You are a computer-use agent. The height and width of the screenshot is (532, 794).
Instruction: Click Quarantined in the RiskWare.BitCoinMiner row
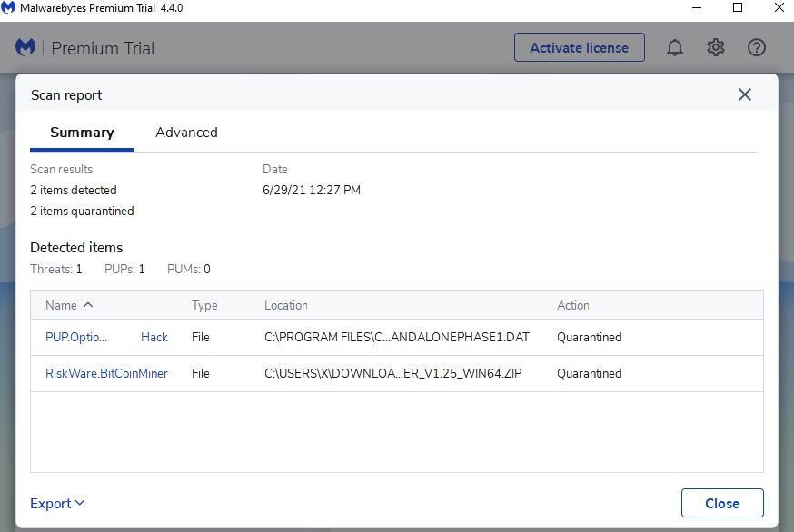589,373
